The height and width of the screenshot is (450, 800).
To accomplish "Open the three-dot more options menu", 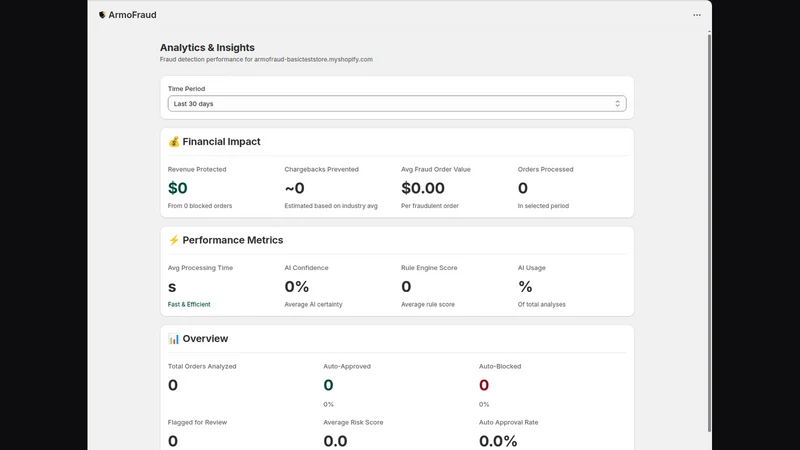I will (x=696, y=15).
